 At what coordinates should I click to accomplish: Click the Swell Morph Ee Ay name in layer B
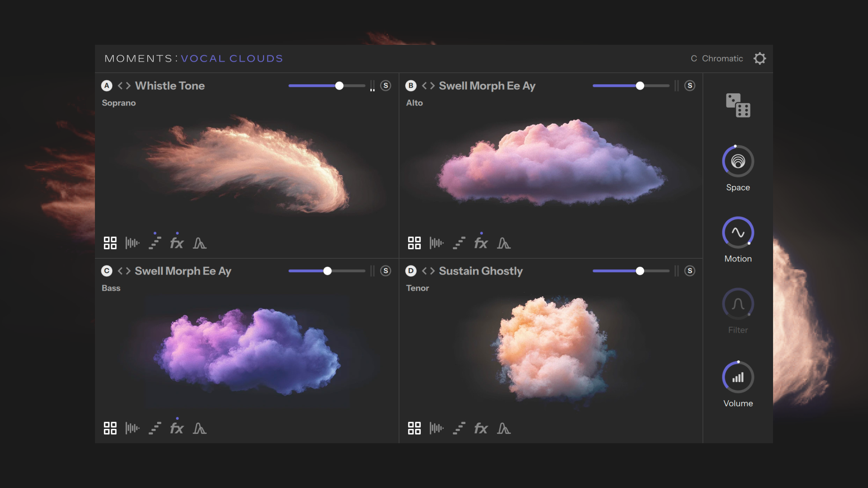(x=487, y=86)
